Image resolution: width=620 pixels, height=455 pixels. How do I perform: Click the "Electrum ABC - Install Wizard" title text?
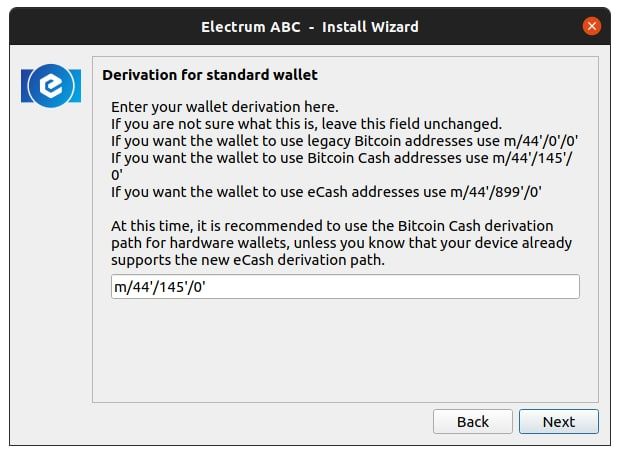click(x=310, y=26)
